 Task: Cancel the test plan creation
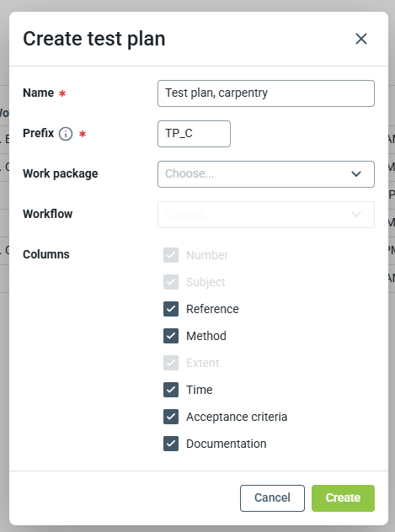(272, 498)
